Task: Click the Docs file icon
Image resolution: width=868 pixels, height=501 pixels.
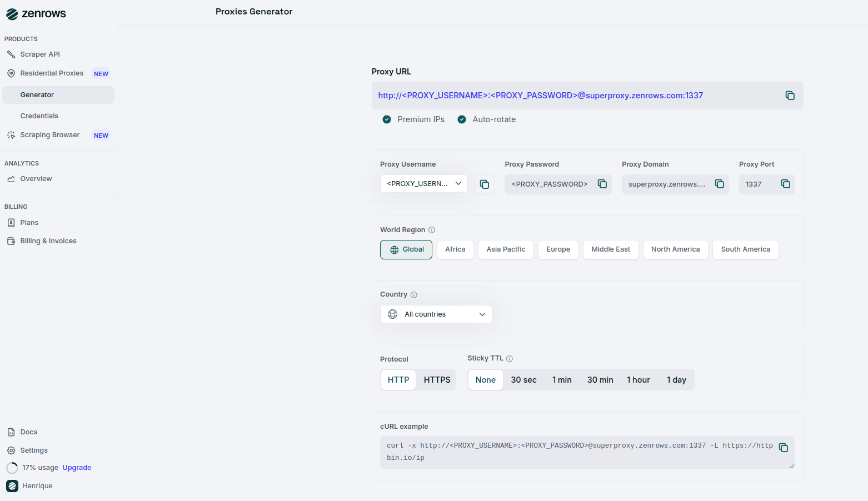Action: coord(11,432)
